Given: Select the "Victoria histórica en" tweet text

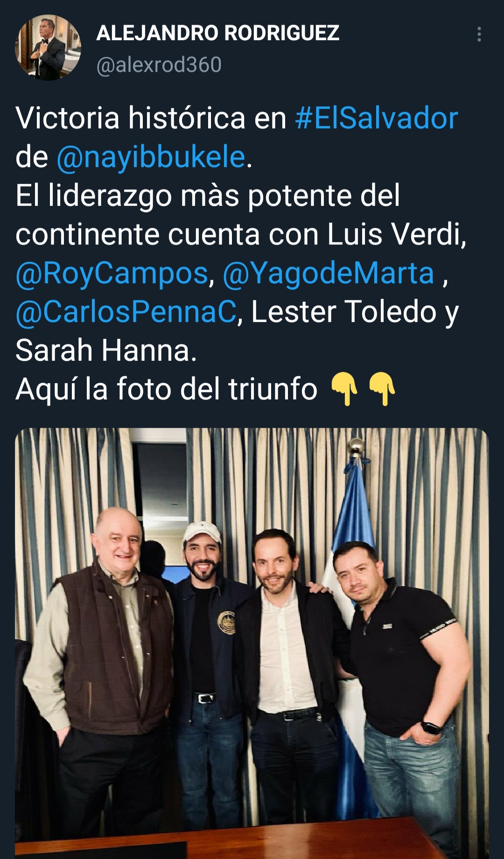Looking at the screenshot, I should coord(151,118).
